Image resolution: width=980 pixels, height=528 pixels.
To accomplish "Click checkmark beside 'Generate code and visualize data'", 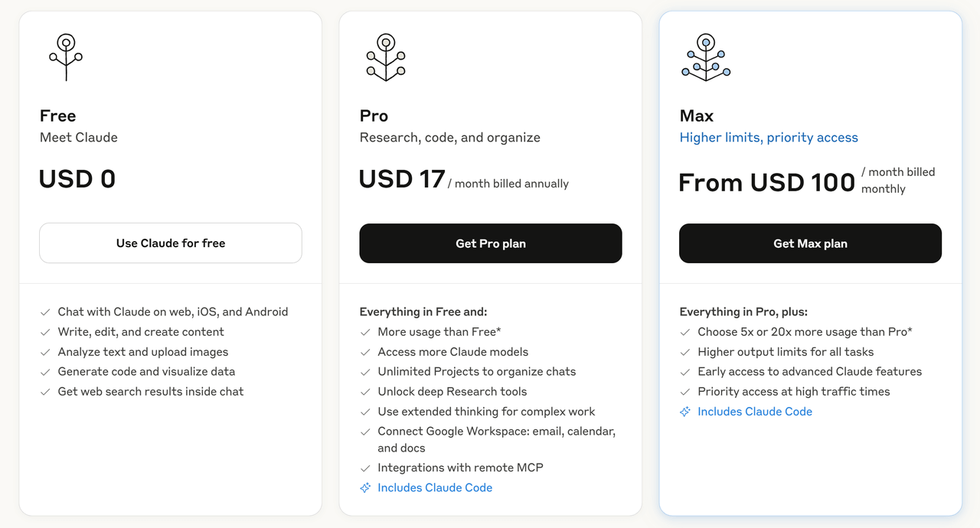I will [45, 372].
